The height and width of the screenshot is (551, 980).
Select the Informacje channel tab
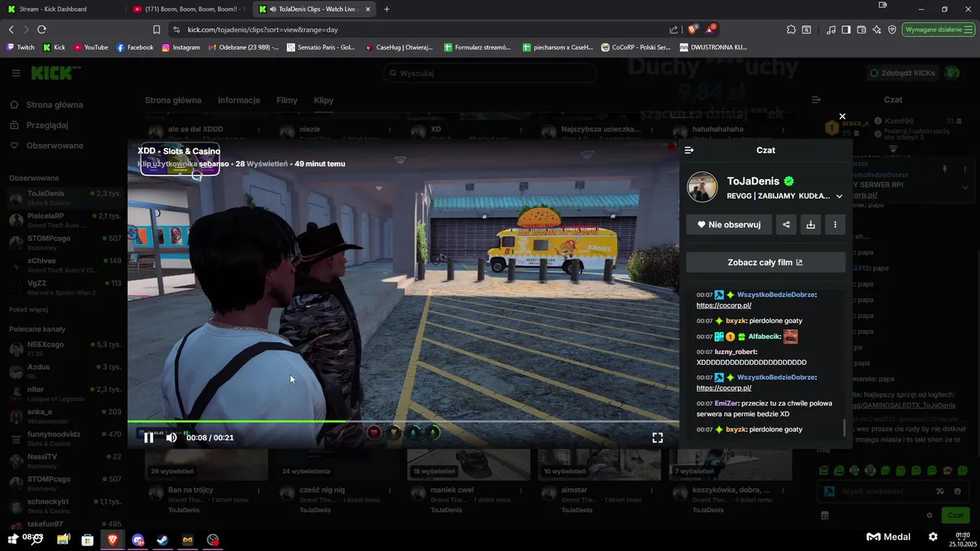[239, 100]
